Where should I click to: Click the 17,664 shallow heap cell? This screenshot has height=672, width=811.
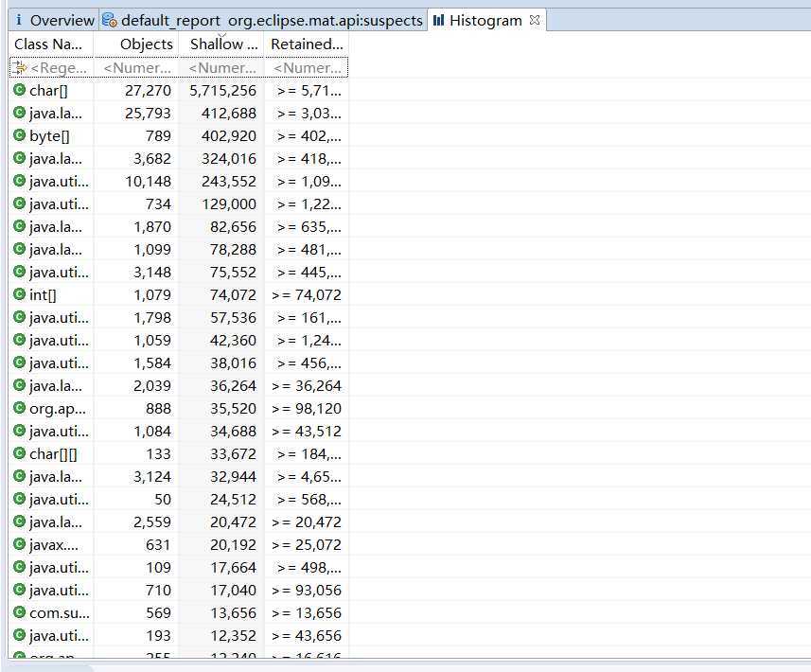[x=233, y=568]
